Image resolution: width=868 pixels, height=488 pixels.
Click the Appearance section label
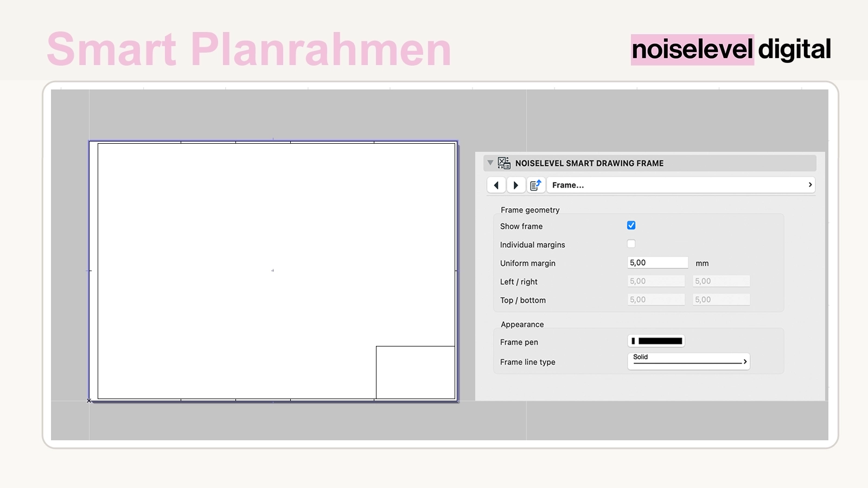pos(522,324)
